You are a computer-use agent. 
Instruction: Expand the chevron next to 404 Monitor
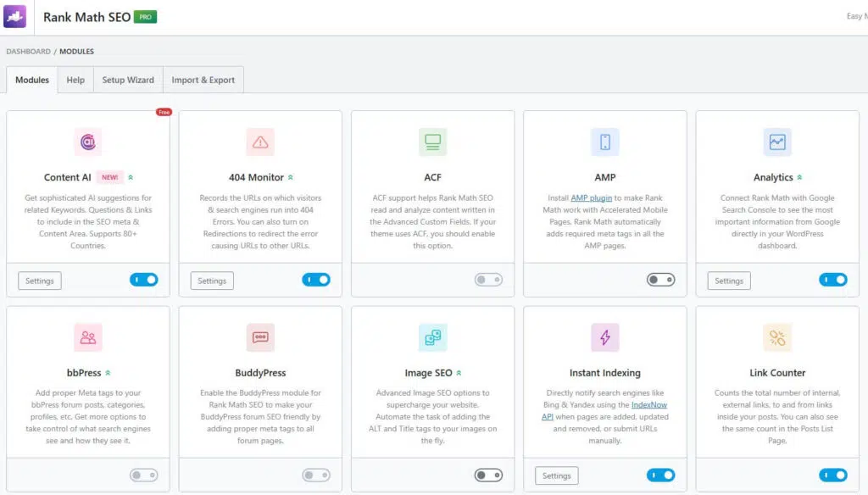pyautogui.click(x=291, y=178)
